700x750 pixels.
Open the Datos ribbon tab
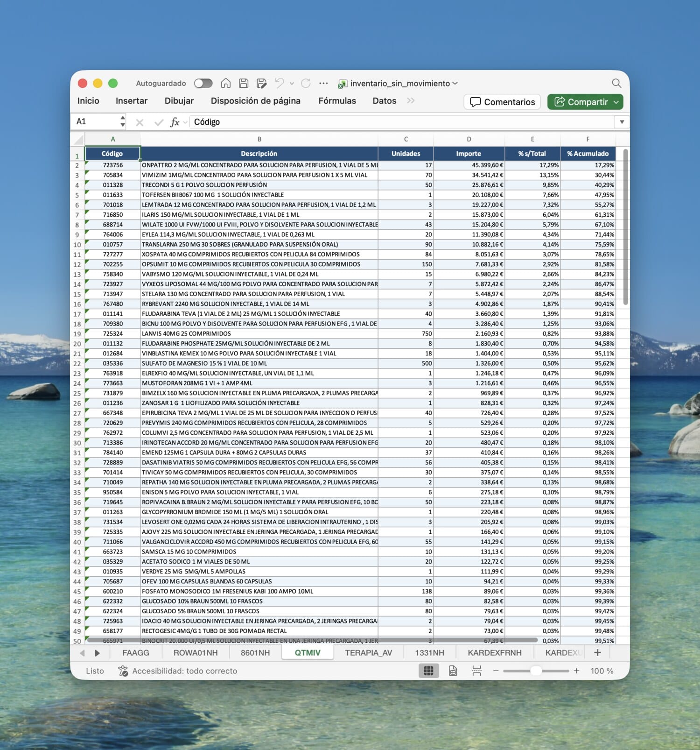click(x=385, y=101)
